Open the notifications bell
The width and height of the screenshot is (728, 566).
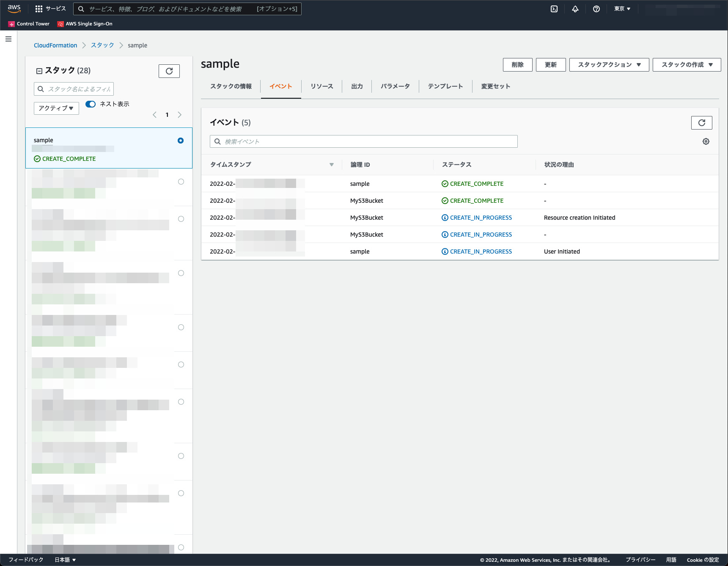pyautogui.click(x=575, y=9)
